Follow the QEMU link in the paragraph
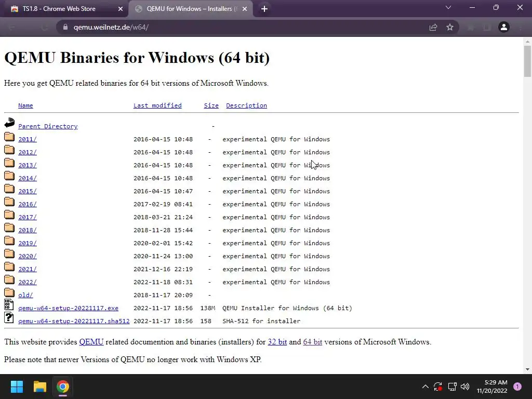 tap(91, 342)
